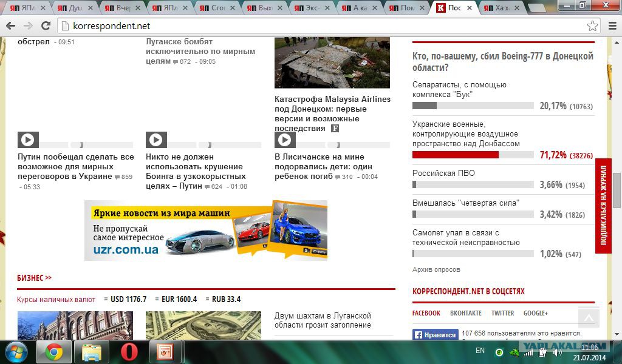
Task: Open the Malaysia Airlines wreckage photo
Action: pyautogui.click(x=332, y=62)
